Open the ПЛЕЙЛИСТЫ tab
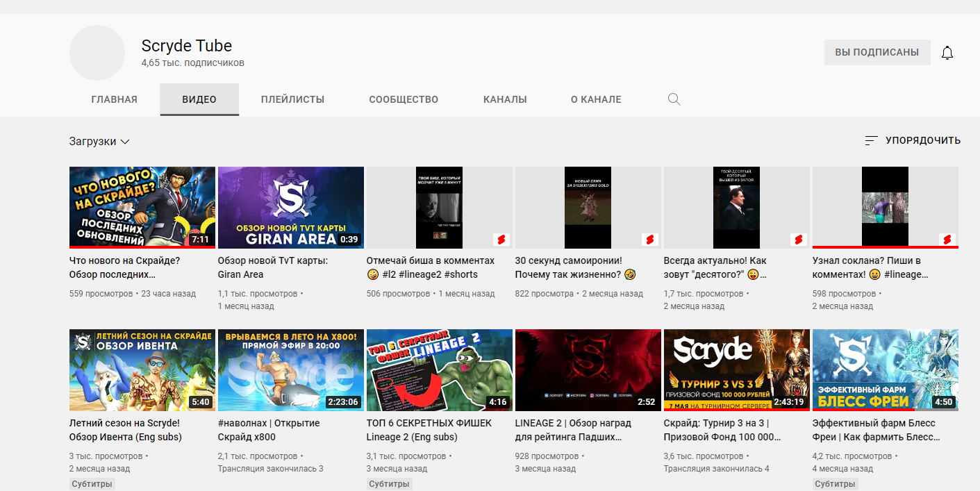This screenshot has width=980, height=491. (292, 99)
